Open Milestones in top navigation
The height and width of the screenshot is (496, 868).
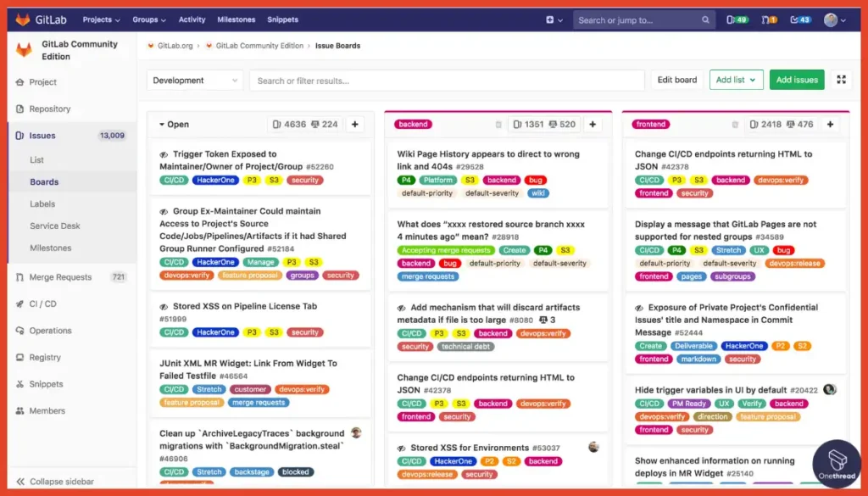point(236,20)
